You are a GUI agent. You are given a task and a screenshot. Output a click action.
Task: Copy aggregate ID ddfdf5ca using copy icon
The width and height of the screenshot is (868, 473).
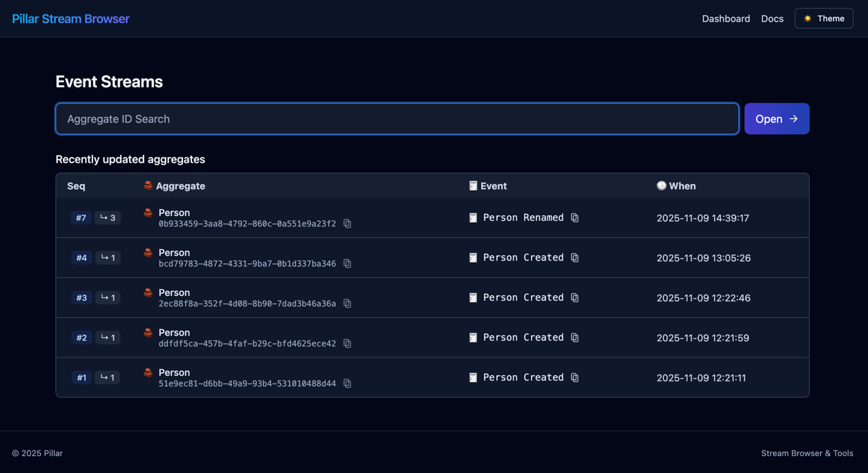coord(347,344)
